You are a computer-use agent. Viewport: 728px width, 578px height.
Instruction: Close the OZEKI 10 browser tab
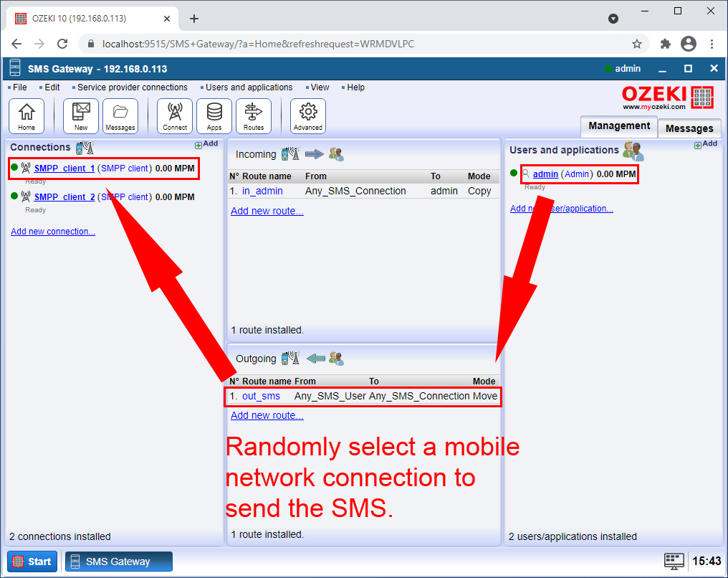click(167, 19)
